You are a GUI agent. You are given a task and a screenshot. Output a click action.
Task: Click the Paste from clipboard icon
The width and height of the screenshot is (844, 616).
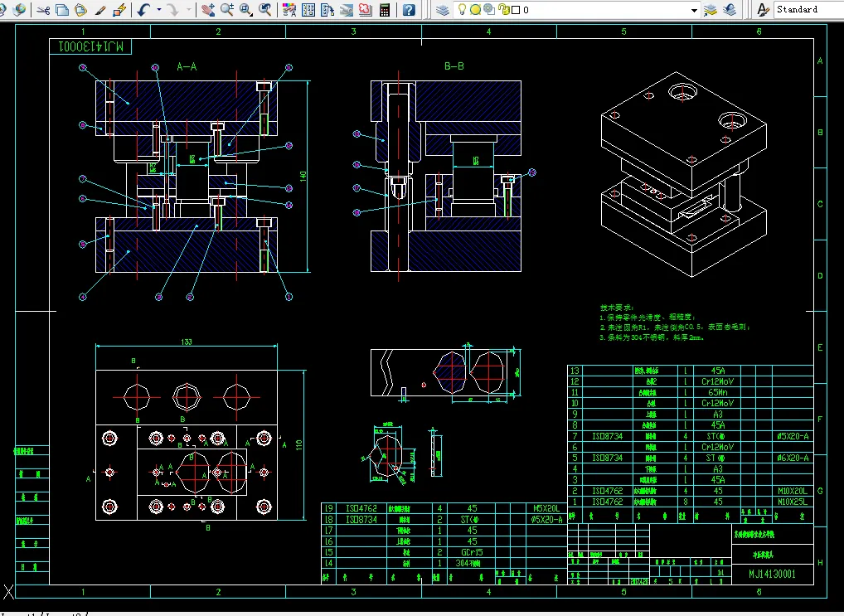80,10
